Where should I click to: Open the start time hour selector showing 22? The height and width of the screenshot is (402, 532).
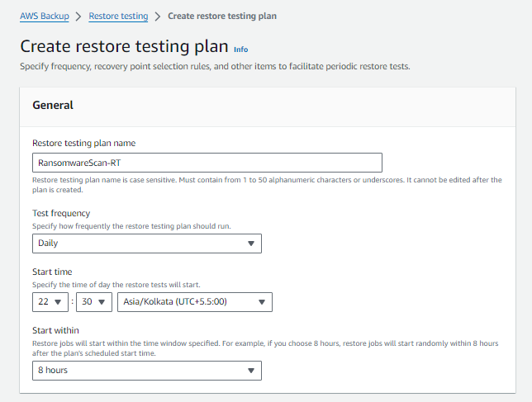coord(50,302)
